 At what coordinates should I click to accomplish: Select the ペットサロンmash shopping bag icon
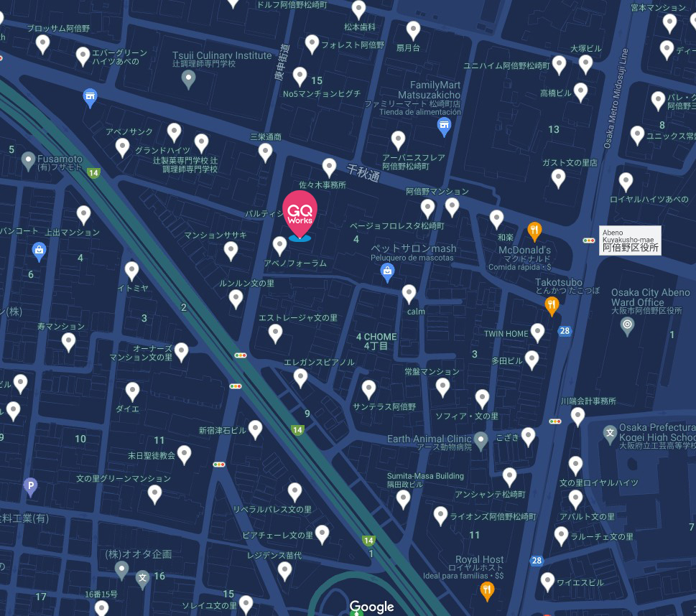(x=387, y=273)
